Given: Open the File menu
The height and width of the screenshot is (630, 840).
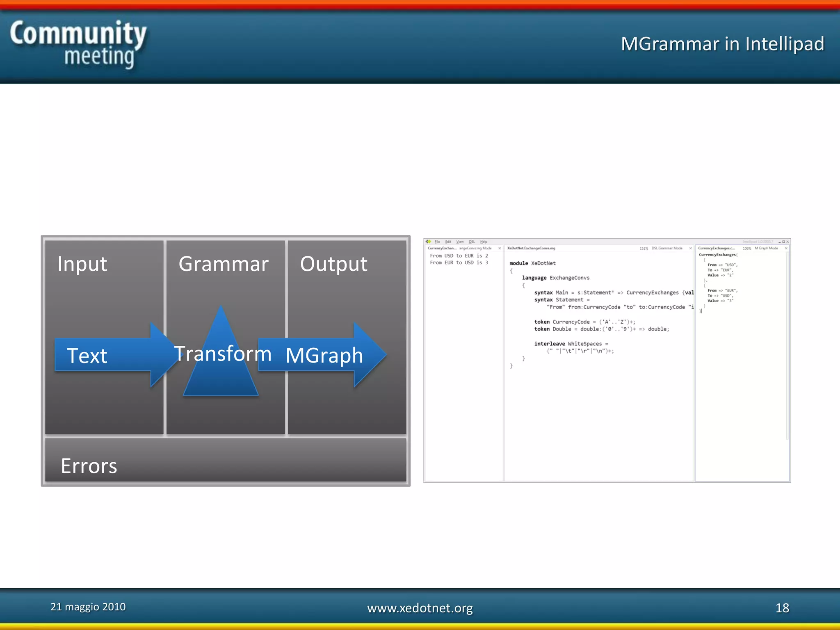Looking at the screenshot, I should [x=437, y=242].
